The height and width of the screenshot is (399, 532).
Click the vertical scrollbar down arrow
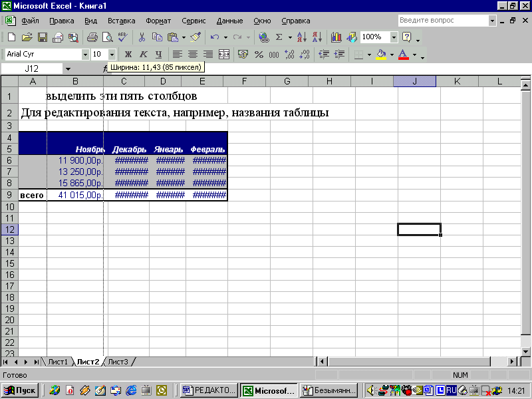pyautogui.click(x=525, y=352)
